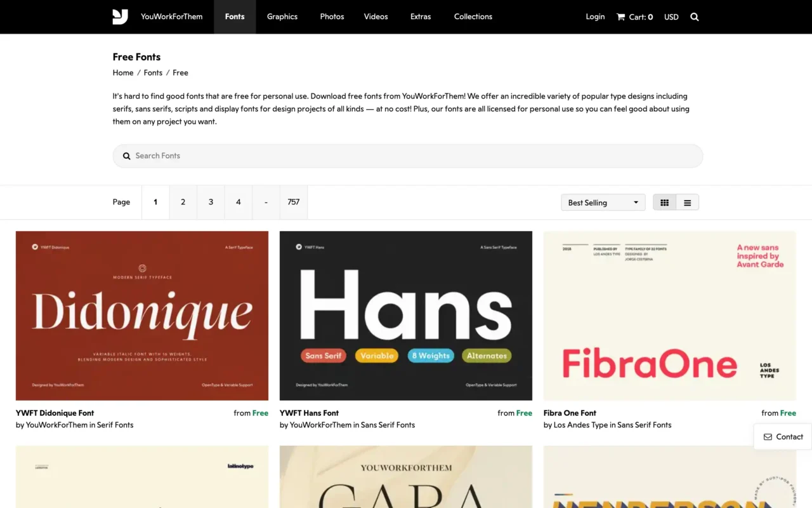The width and height of the screenshot is (812, 508).
Task: Jump to last page 757
Action: click(293, 202)
